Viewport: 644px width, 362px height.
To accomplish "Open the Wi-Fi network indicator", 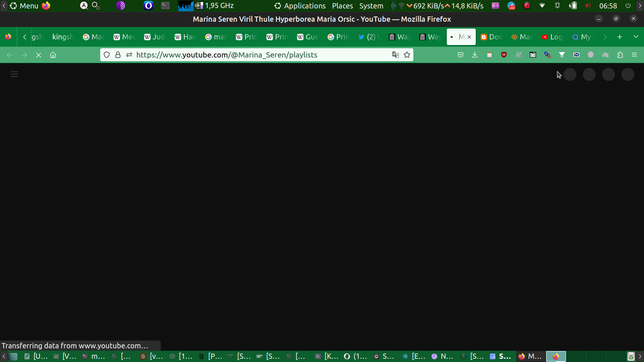I will pos(542,6).
